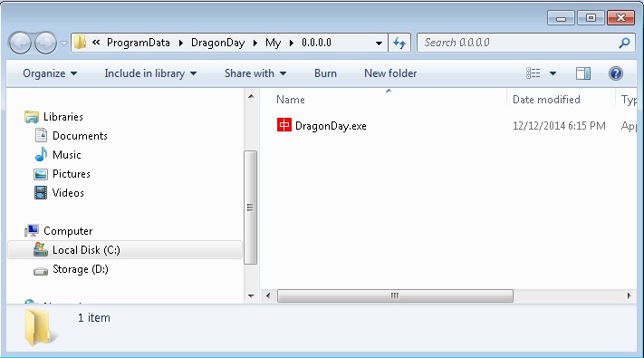Click the Libraries folder icon
The height and width of the screenshot is (358, 644).
tap(32, 117)
